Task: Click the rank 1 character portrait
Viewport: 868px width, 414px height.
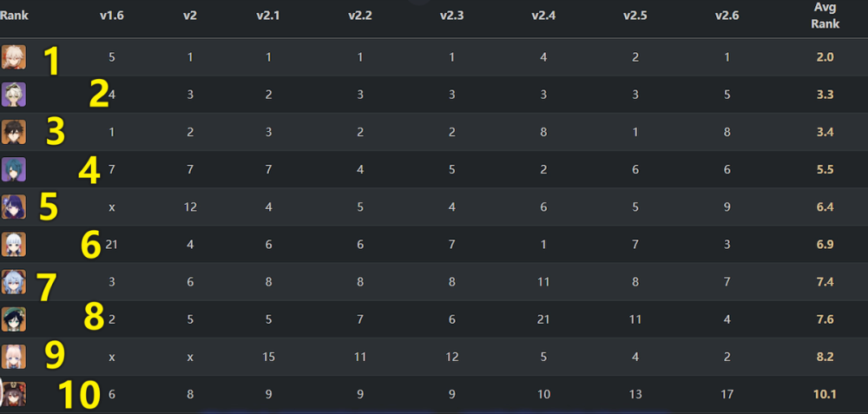Action: pos(13,57)
